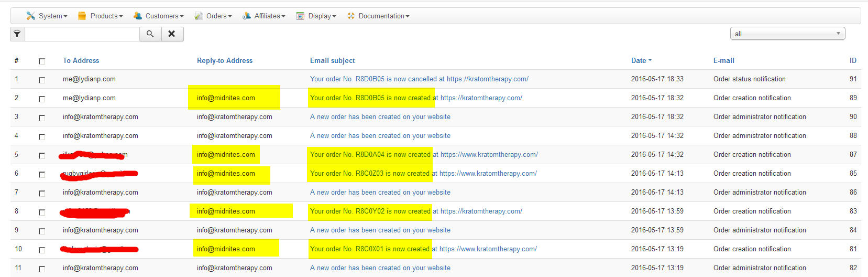868x277 pixels.
Task: Click the Orders icon
Action: (199, 16)
